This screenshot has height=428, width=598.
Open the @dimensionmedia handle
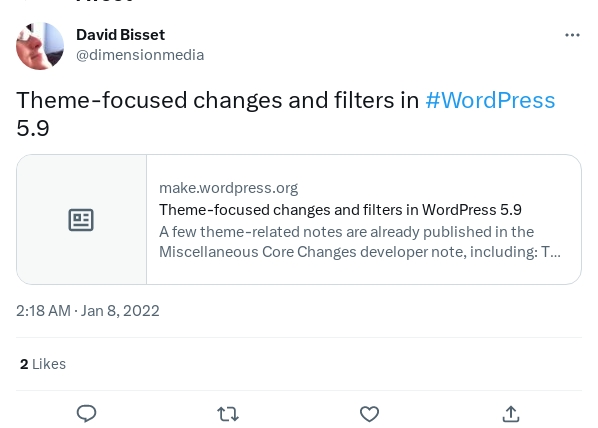[140, 55]
